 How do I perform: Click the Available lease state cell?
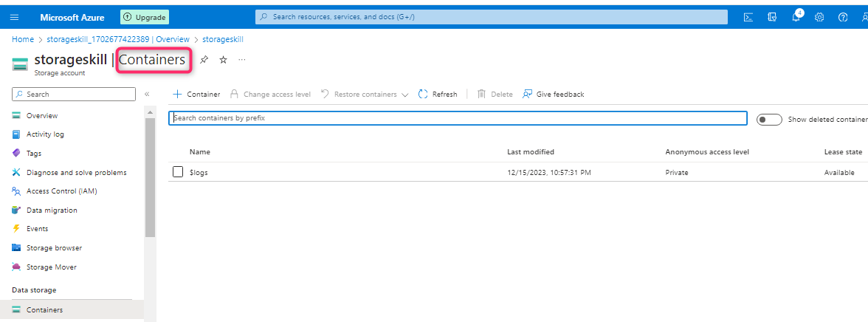(838, 172)
